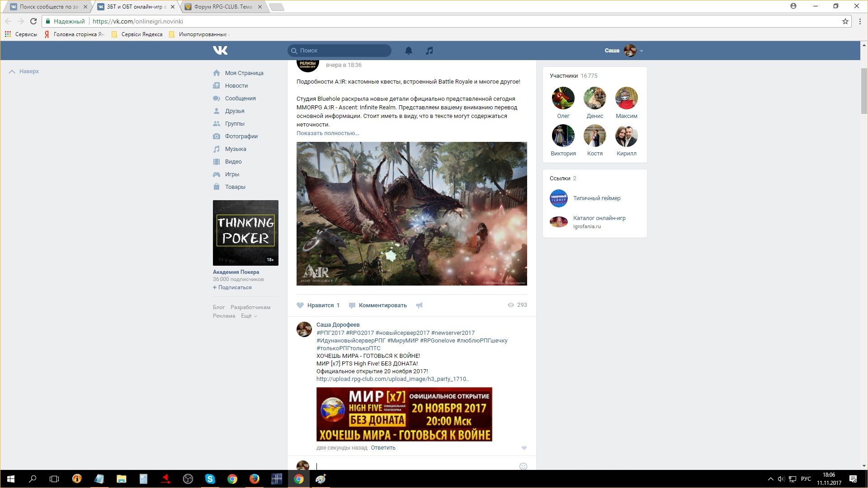The image size is (868, 488).
Task: Click hashtag #РПГ2017 in comment
Action: coord(330,333)
